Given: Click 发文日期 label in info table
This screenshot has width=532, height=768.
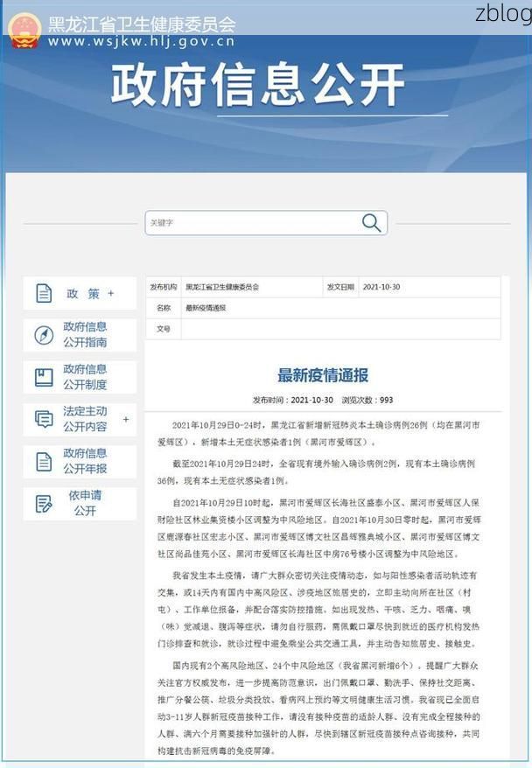Looking at the screenshot, I should tap(340, 287).
